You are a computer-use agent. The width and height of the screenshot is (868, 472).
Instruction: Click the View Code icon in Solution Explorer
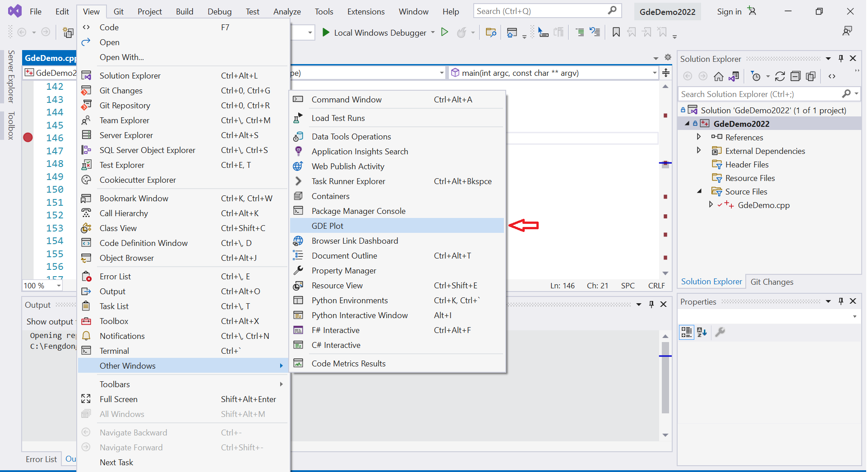tap(832, 76)
